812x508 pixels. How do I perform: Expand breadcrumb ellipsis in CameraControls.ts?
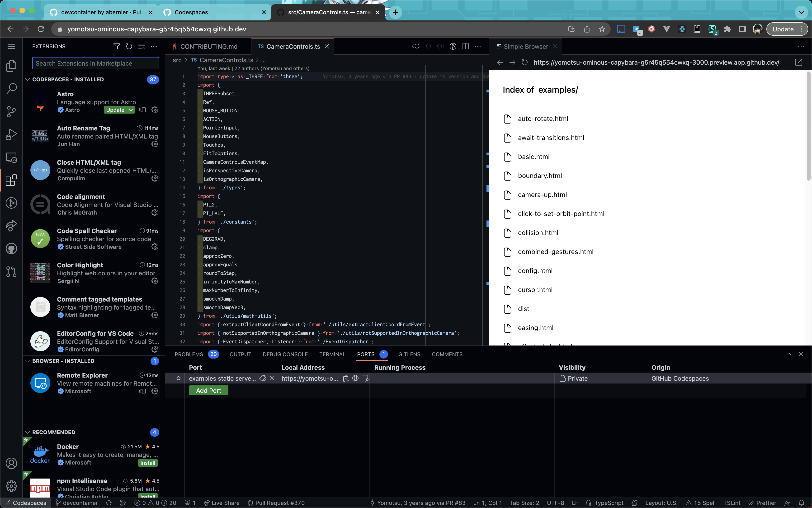(x=264, y=60)
